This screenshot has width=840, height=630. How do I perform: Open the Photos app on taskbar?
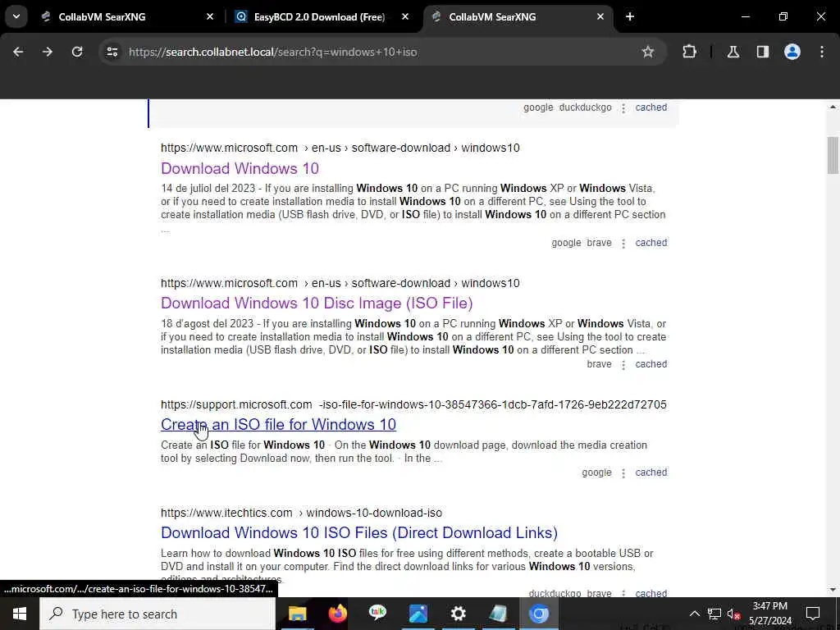[418, 614]
